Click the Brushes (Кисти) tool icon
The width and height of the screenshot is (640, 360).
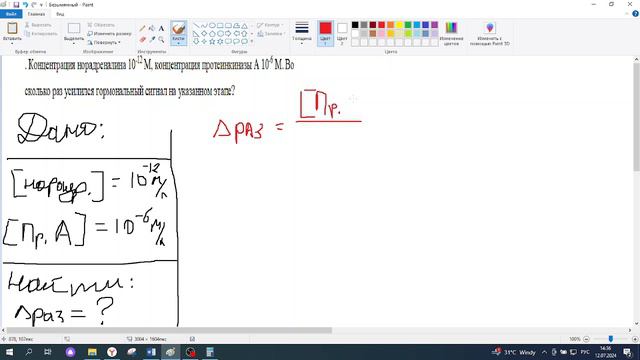[178, 29]
